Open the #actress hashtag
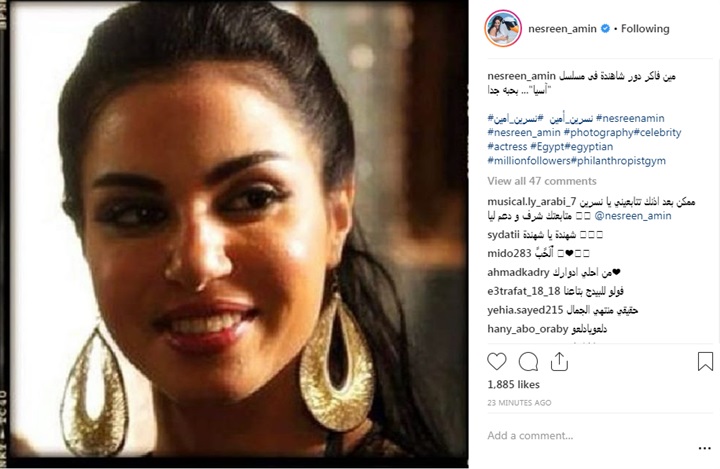This screenshot has height=469, width=720. point(507,147)
